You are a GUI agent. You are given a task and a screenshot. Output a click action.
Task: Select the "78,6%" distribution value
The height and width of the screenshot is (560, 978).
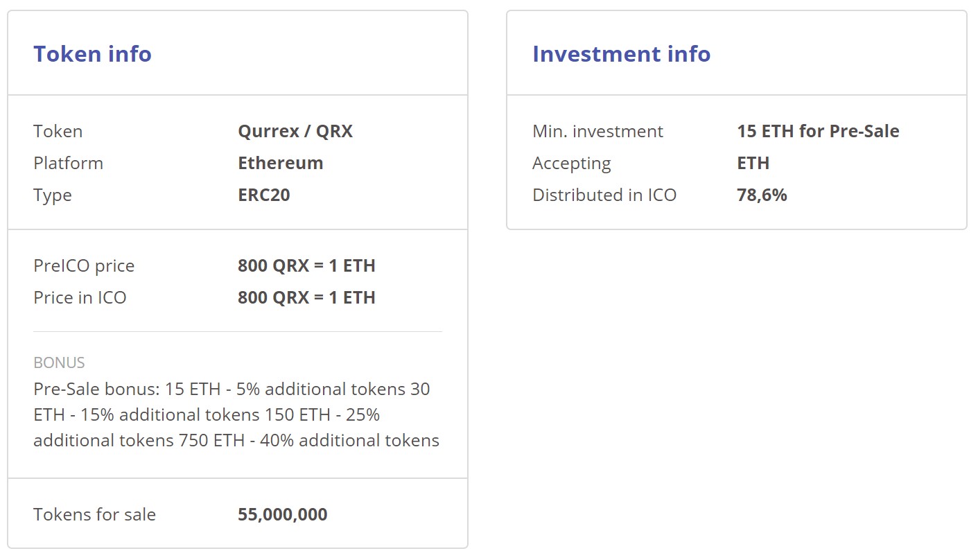coord(762,195)
